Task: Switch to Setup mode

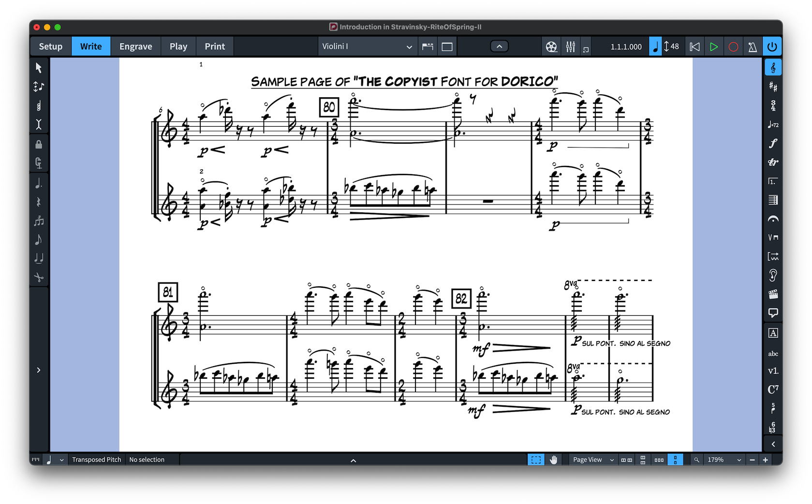Action: coord(51,46)
